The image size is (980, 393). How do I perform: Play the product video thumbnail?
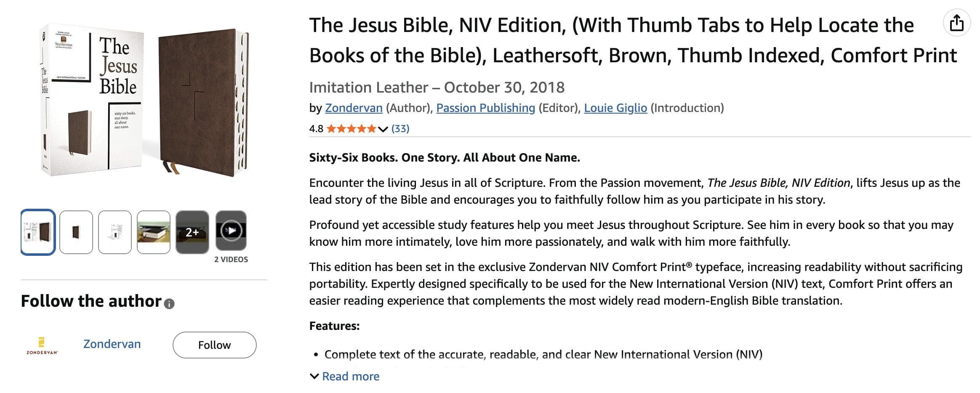(231, 231)
